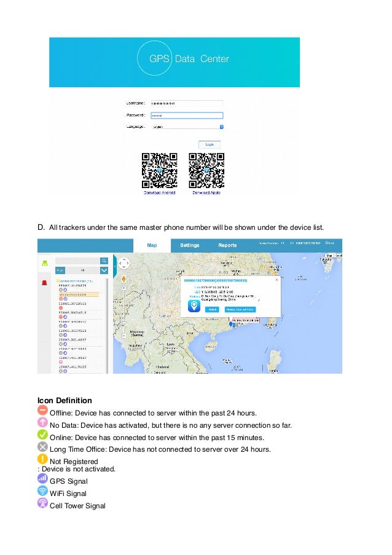Click the pink No Data definition icon
Image resolution: width=392 pixels, height=555 pixels.
coord(42,422)
